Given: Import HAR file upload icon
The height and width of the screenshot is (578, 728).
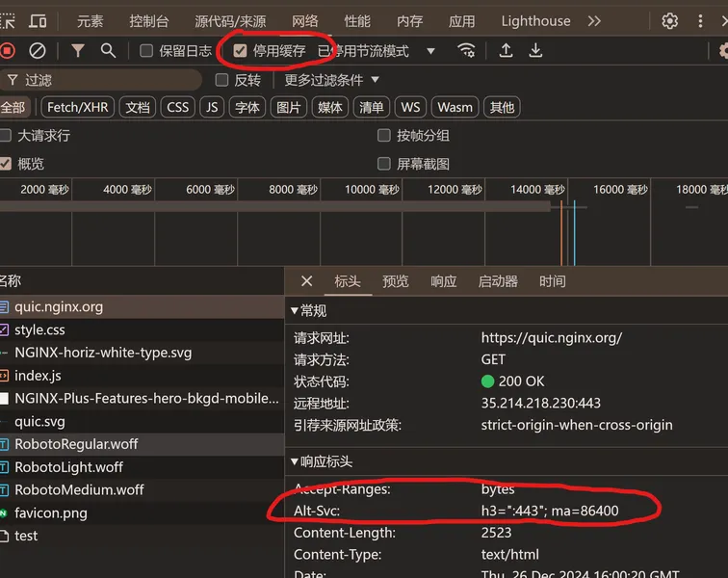Looking at the screenshot, I should click(x=506, y=50).
